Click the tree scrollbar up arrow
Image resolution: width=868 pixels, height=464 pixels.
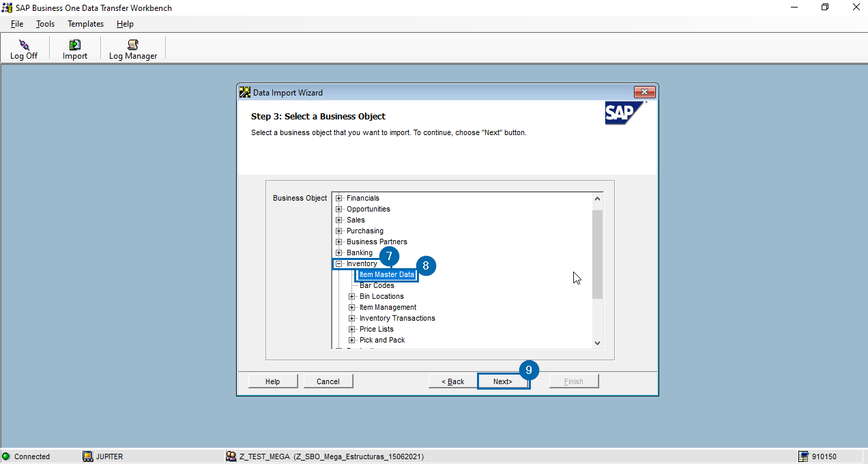(598, 199)
